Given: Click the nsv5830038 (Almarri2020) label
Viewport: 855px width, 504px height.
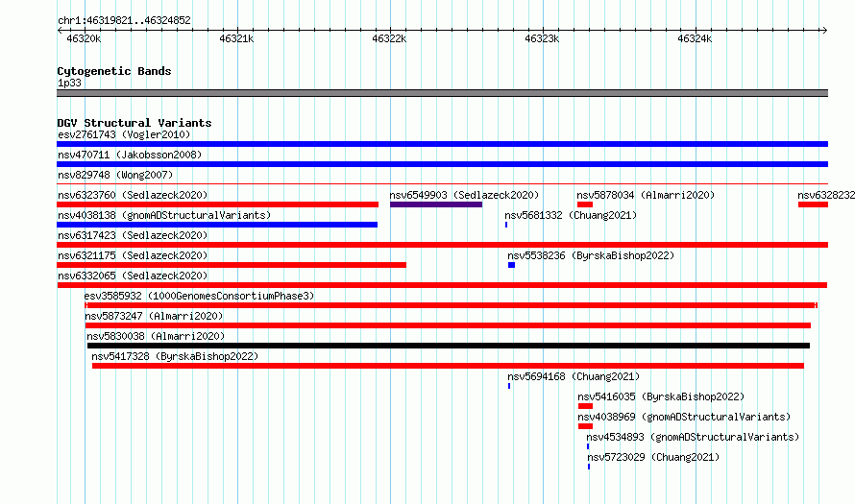Looking at the screenshot, I should [156, 336].
